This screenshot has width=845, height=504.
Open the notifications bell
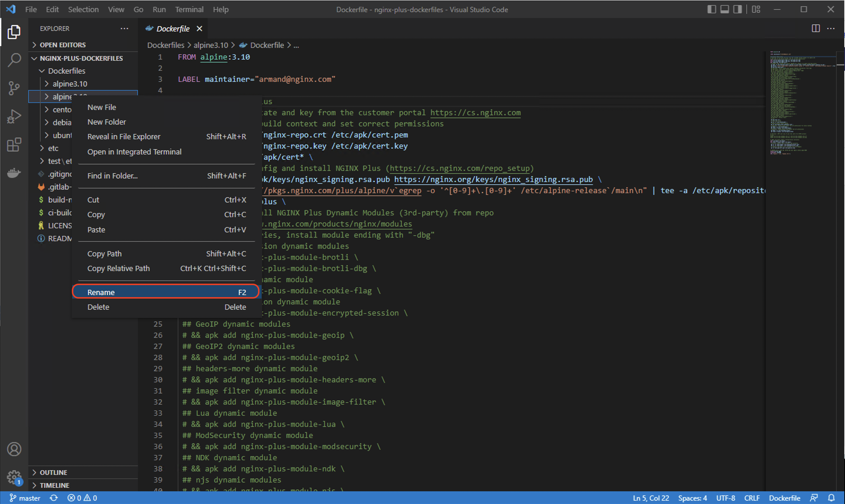[x=831, y=498]
